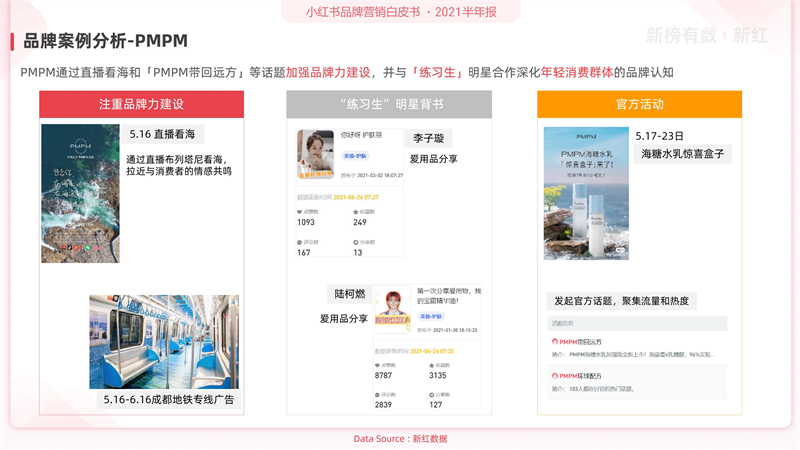Click the 5.17-23日 date text
The height and width of the screenshot is (450, 800).
[x=659, y=136]
